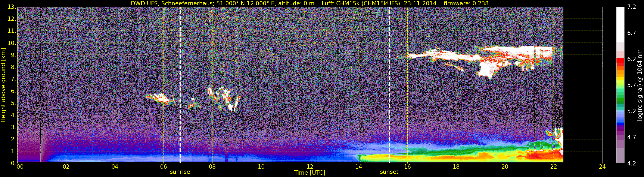Screen dimensions: 644x177
Task: Click the y-axis tick label 7
Action: pos(13,79)
